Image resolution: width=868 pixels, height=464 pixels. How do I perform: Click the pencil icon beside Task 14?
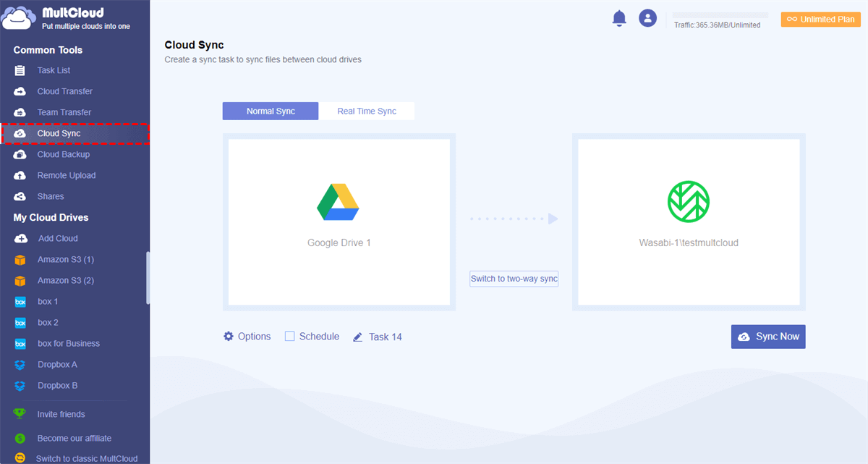(357, 337)
